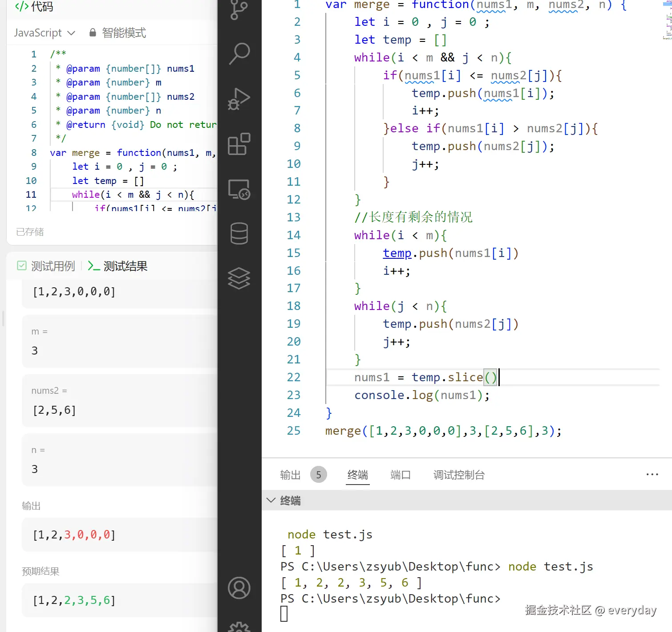Open the Manage gear icon

[x=239, y=626]
